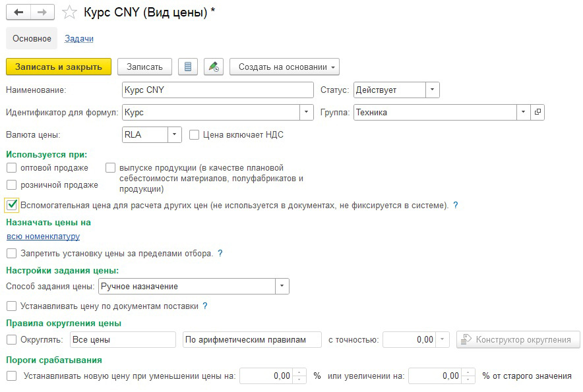This screenshot has width=583, height=392.
Task: Enable Устанавливать цену по документам поставки
Action: tap(11, 306)
